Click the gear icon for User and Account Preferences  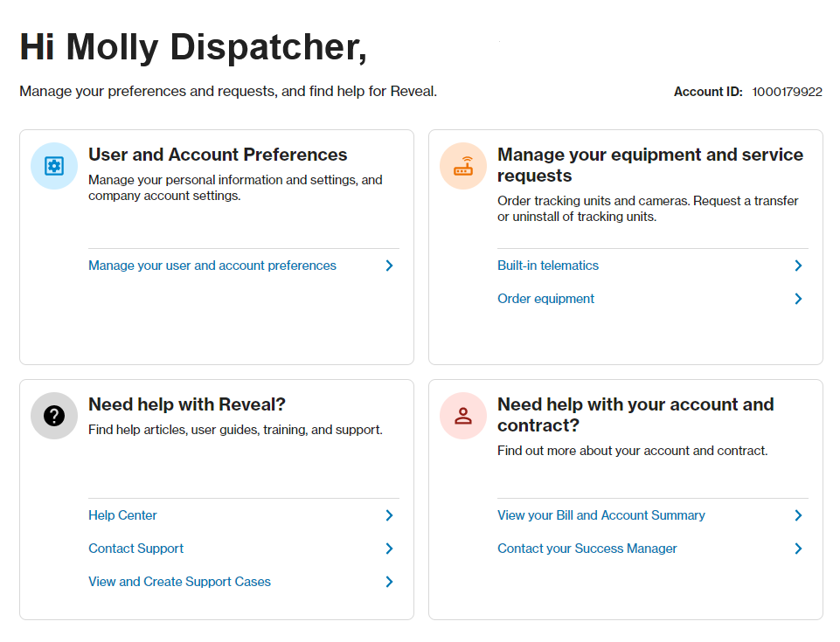click(x=54, y=166)
